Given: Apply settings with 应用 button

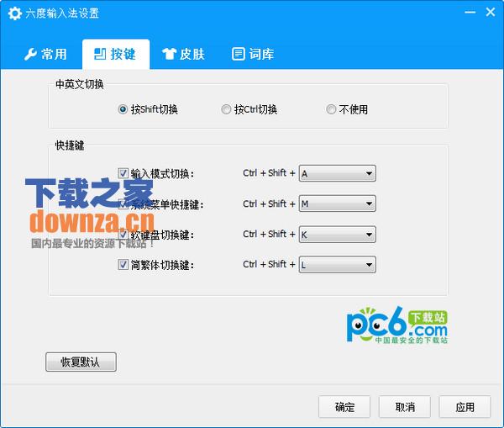Looking at the screenshot, I should tap(465, 407).
